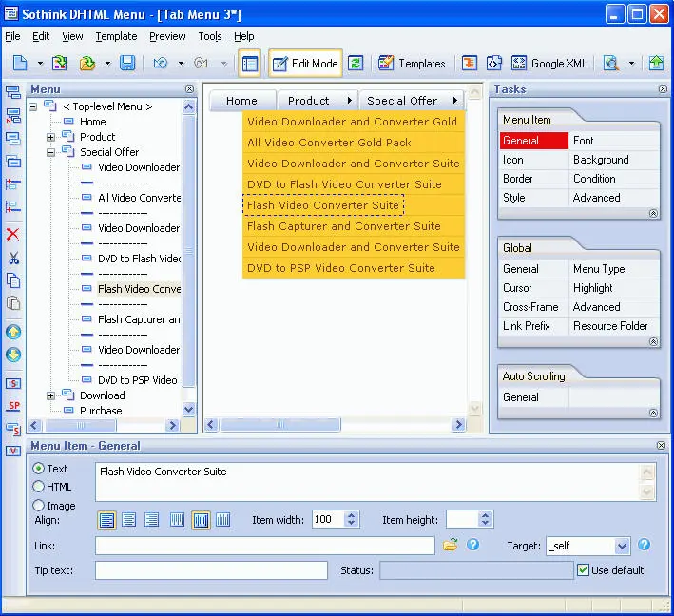Open the Target _self dropdown

(622, 546)
